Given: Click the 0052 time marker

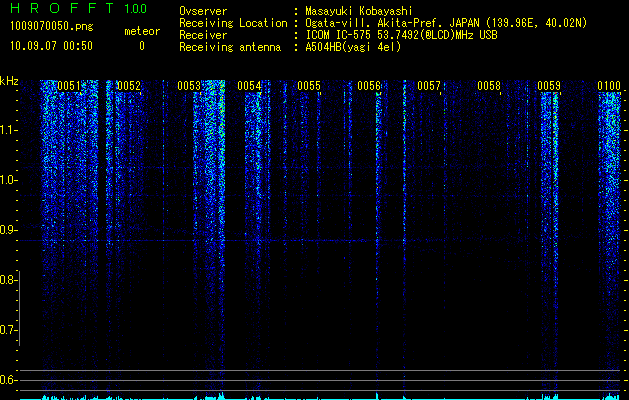Looking at the screenshot, I should 129,86.
